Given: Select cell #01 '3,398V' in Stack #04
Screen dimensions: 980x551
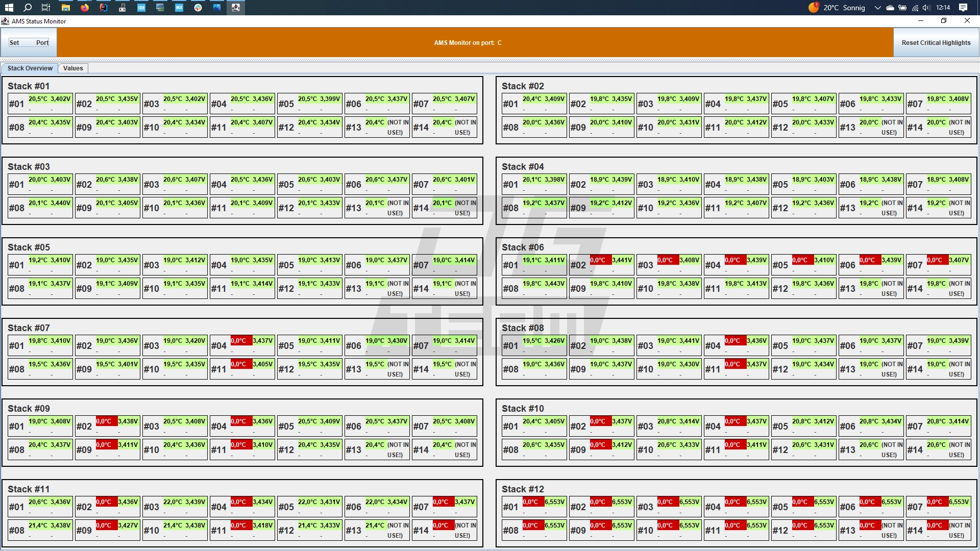Looking at the screenshot, I should [x=534, y=184].
